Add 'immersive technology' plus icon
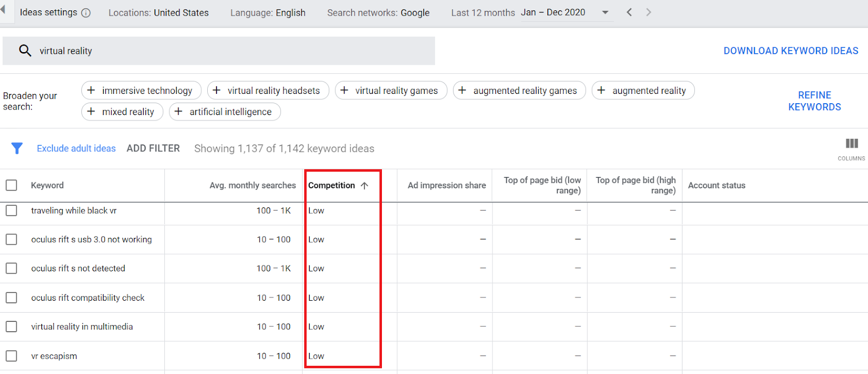Image resolution: width=868 pixels, height=374 pixels. (x=91, y=90)
